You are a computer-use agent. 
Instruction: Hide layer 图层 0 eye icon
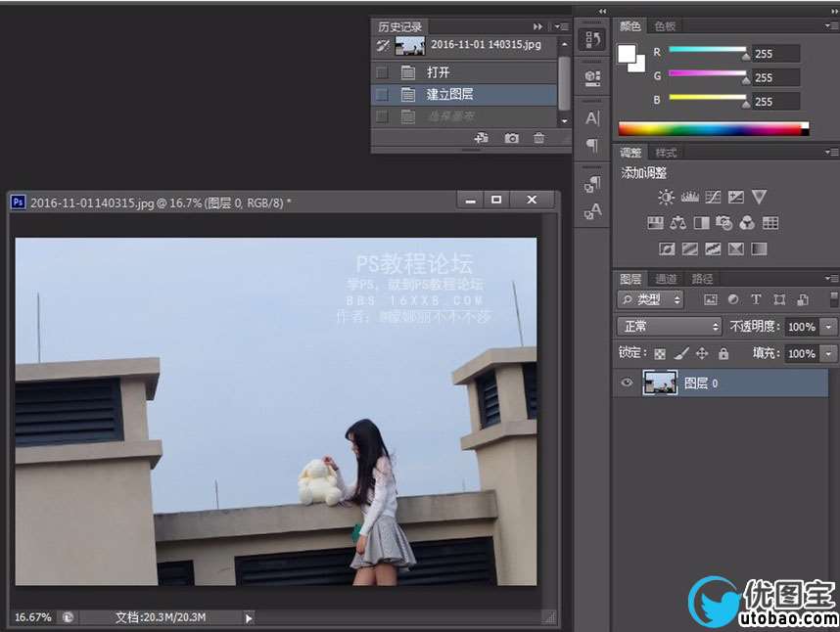coord(627,383)
